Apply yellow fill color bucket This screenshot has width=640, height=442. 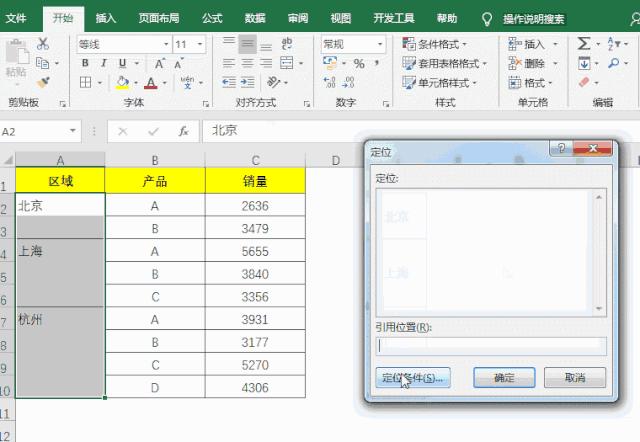tap(122, 82)
